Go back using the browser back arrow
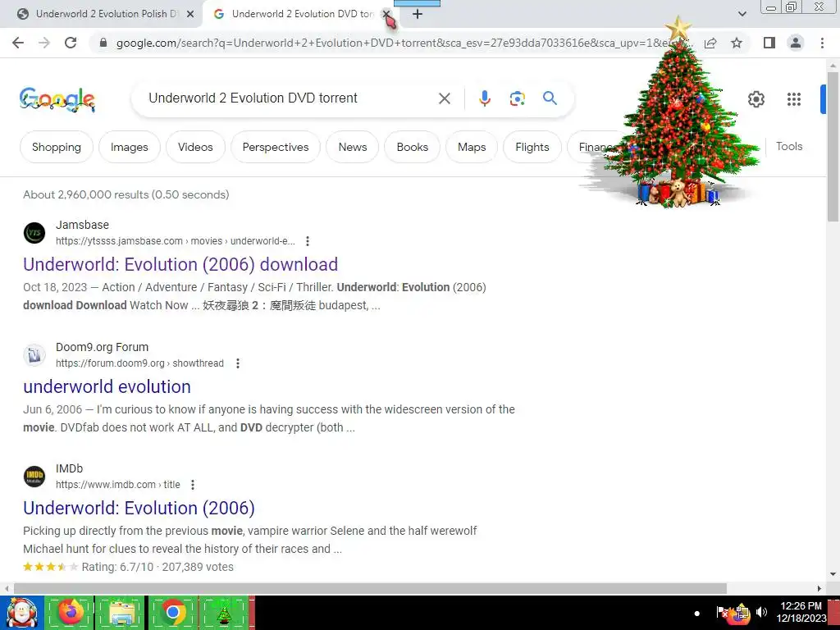The width and height of the screenshot is (840, 630). 18,43
